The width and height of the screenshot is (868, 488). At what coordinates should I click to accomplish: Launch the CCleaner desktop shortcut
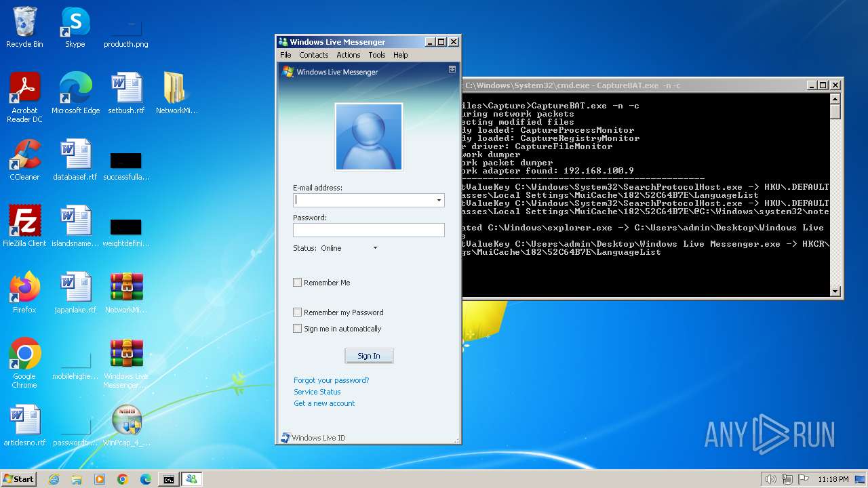24,160
